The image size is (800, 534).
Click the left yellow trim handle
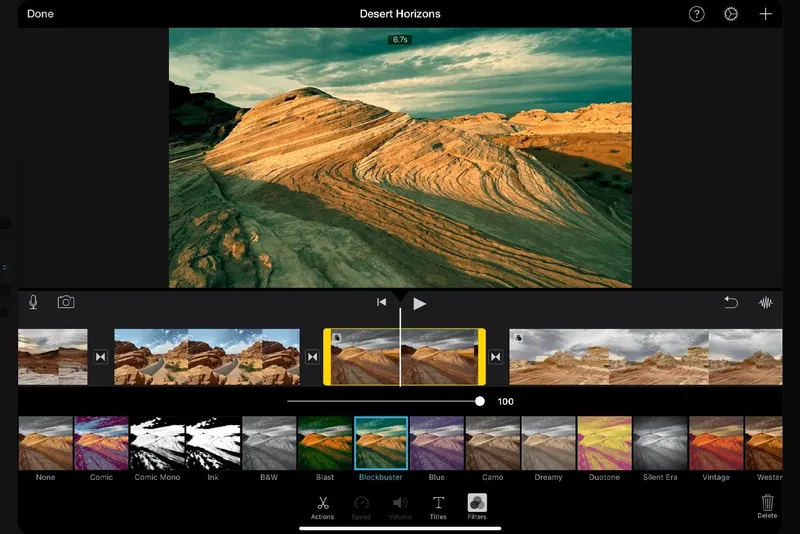click(x=327, y=357)
